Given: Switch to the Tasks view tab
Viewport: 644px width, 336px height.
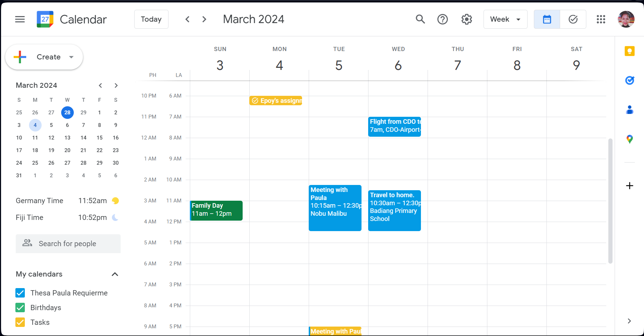Looking at the screenshot, I should coord(573,19).
